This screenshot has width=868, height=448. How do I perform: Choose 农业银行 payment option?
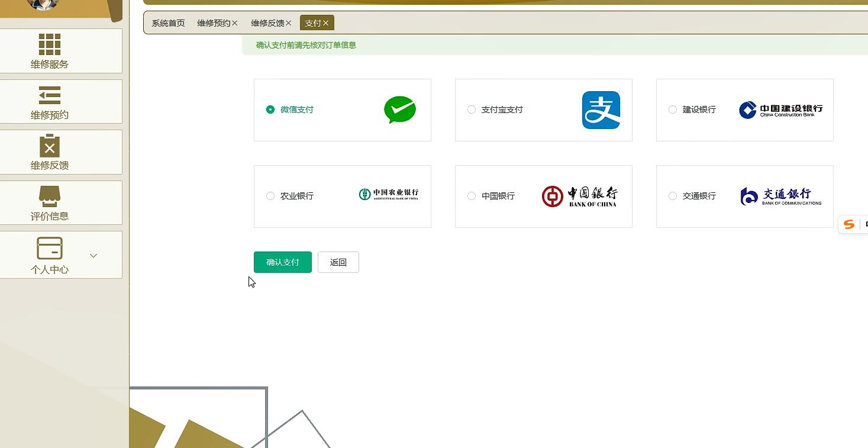coord(270,196)
